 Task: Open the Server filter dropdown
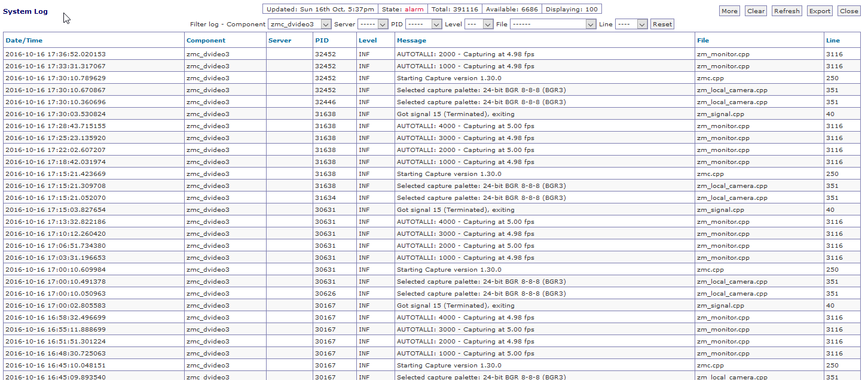[x=373, y=24]
